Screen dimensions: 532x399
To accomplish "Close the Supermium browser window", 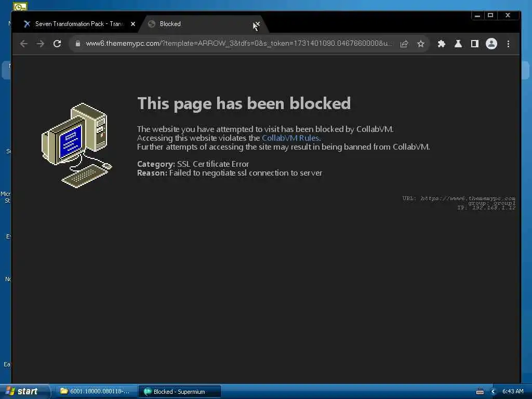I will pyautogui.click(x=508, y=15).
